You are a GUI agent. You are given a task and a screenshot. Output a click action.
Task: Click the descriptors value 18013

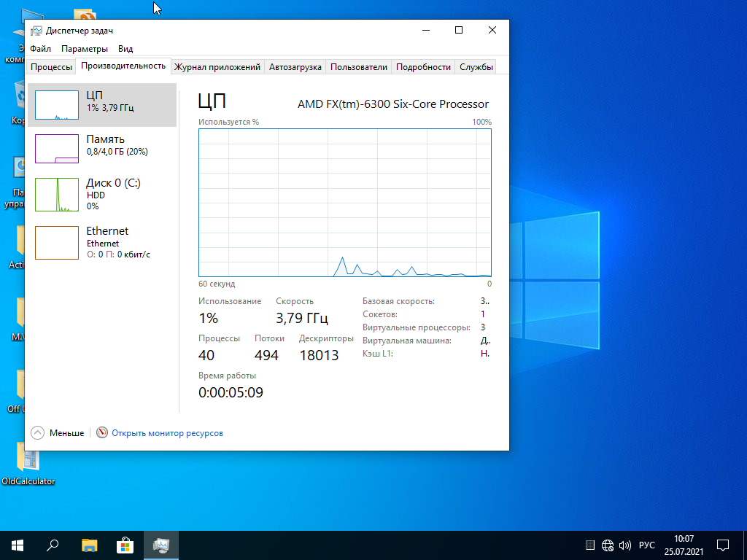(320, 355)
